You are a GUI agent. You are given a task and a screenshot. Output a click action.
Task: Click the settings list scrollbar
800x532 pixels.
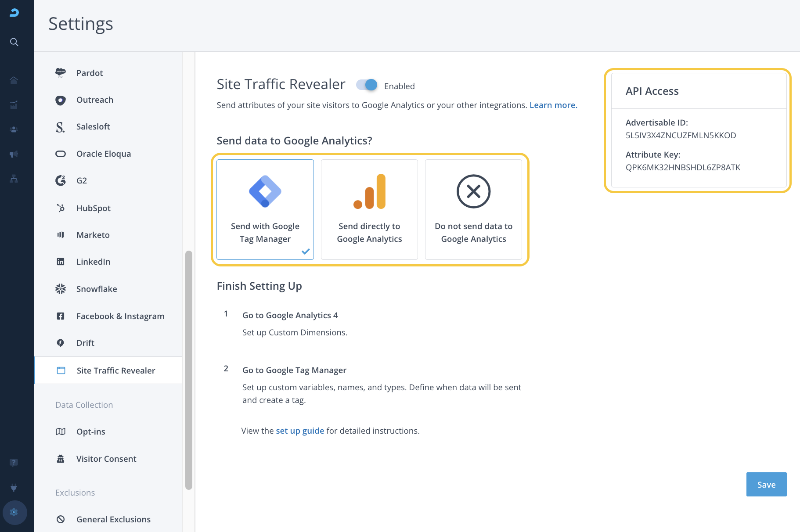point(189,370)
